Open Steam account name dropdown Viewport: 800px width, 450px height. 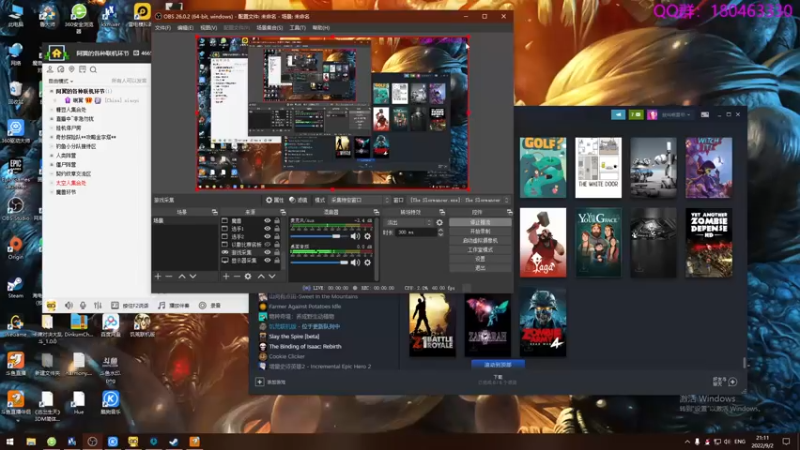tap(676, 115)
